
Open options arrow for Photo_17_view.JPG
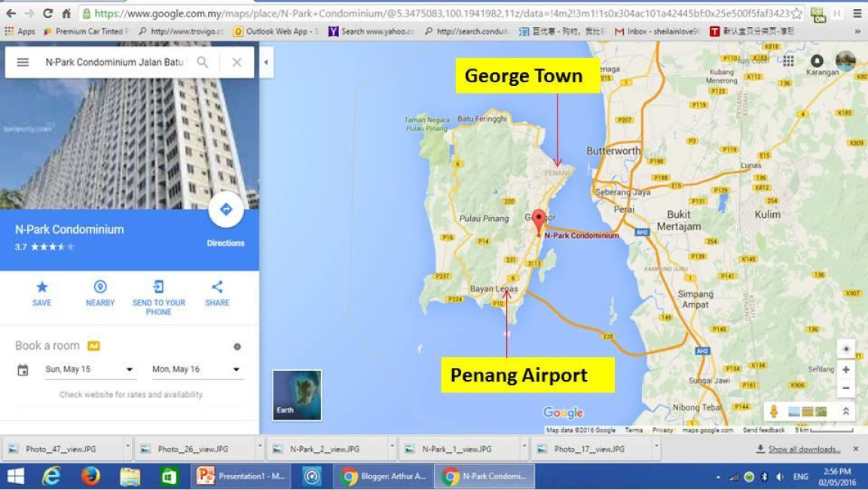point(656,446)
